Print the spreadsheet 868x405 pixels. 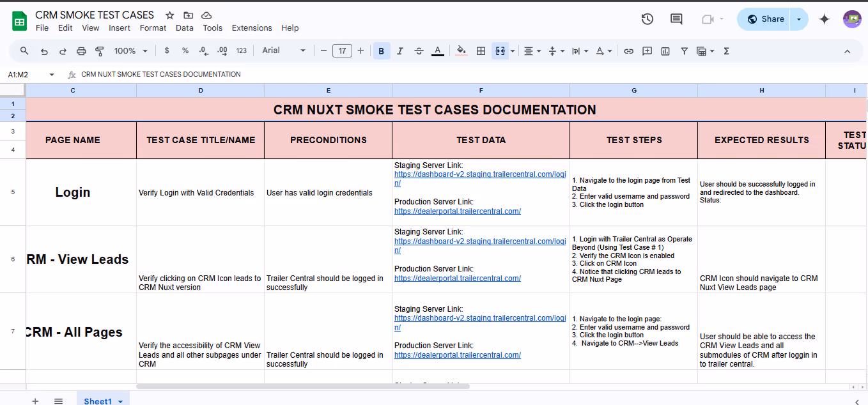coord(81,51)
